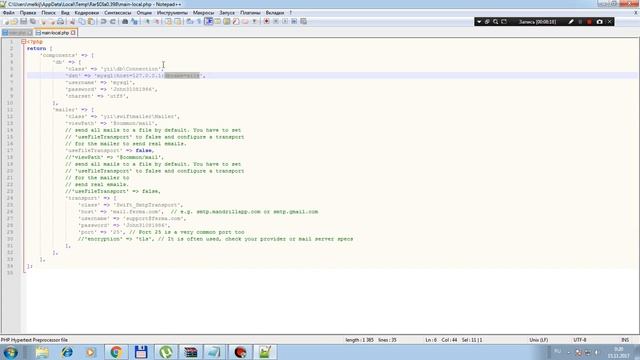Open Windows Explorer folder on taskbar
Image resolution: width=640 pixels, height=360 pixels.
(42, 352)
